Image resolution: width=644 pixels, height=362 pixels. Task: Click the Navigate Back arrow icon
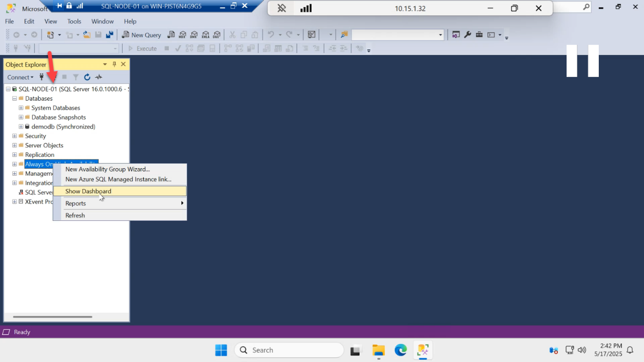coord(16,35)
